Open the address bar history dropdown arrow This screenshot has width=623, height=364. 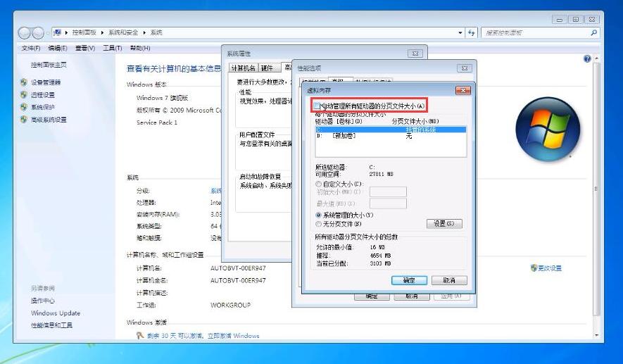pos(460,32)
